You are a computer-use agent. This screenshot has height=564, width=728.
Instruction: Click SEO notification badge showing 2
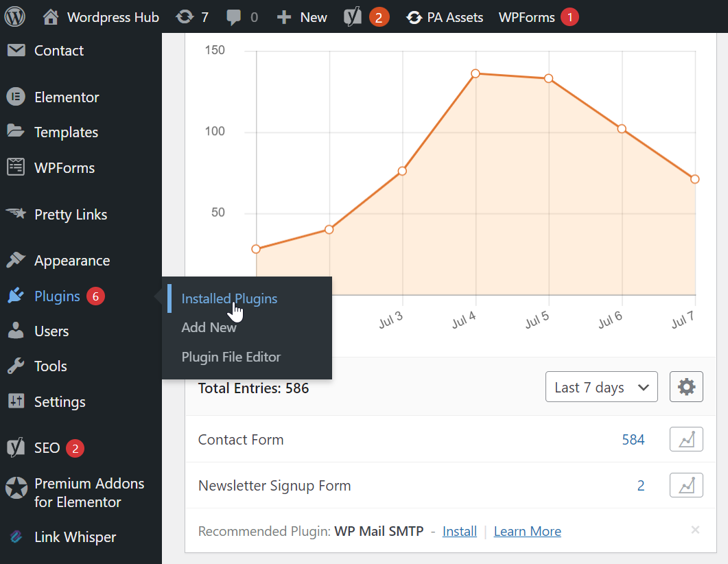(x=75, y=449)
